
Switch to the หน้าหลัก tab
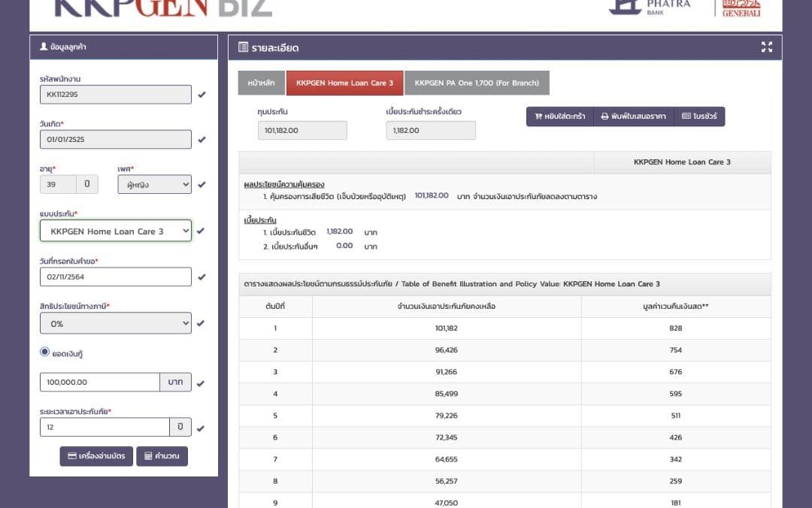[261, 83]
